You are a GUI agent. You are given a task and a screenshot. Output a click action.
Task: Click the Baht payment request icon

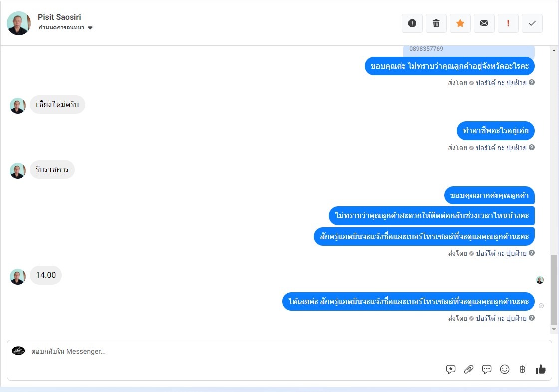[x=522, y=369]
